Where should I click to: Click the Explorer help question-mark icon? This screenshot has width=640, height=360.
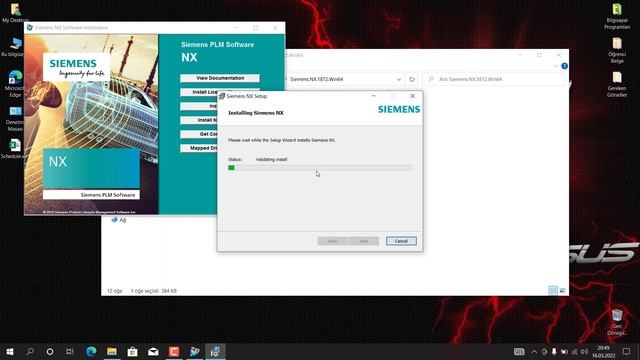pyautogui.click(x=564, y=66)
